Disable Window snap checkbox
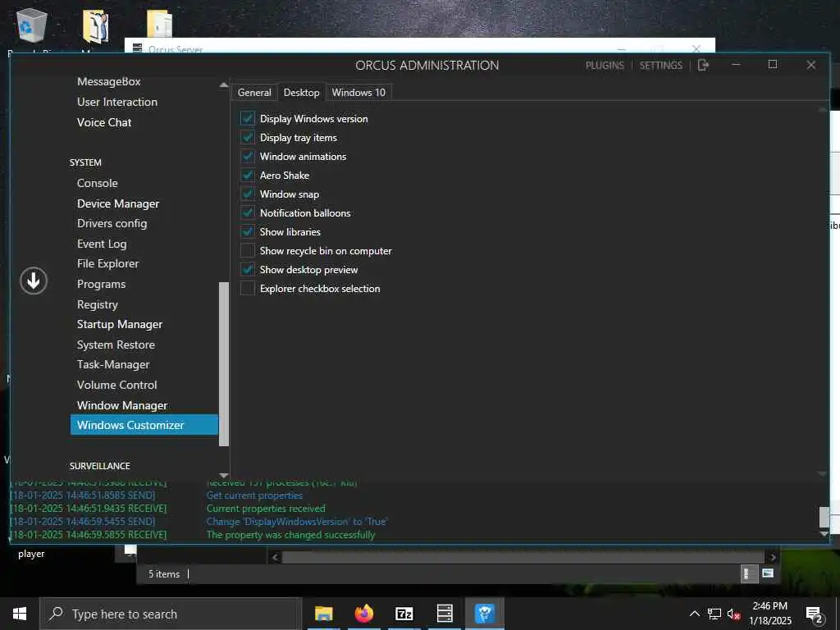Image resolution: width=840 pixels, height=630 pixels. click(x=248, y=194)
